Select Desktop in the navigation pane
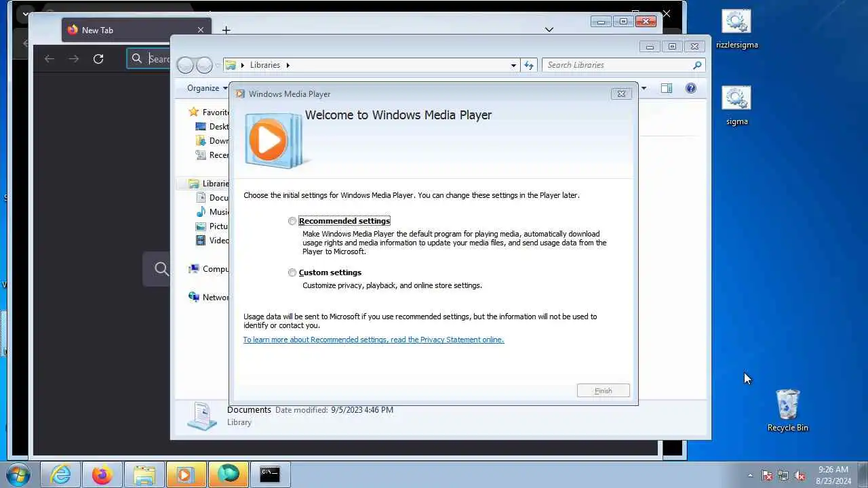This screenshot has width=868, height=488. coord(212,127)
